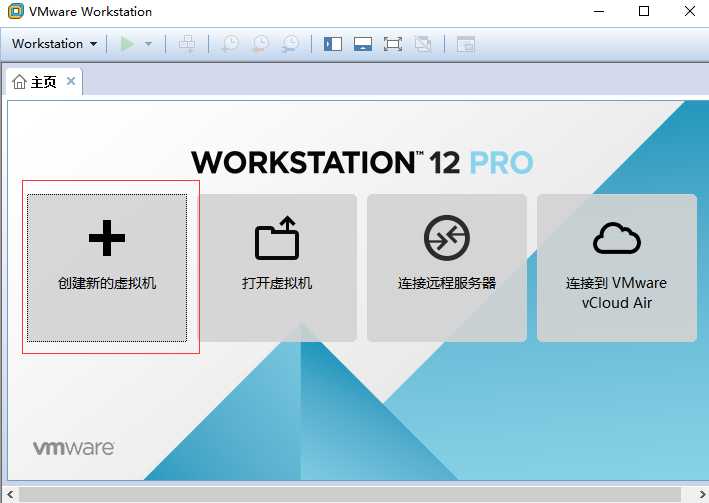
Task: Click the take snapshot icon
Action: click(x=230, y=44)
